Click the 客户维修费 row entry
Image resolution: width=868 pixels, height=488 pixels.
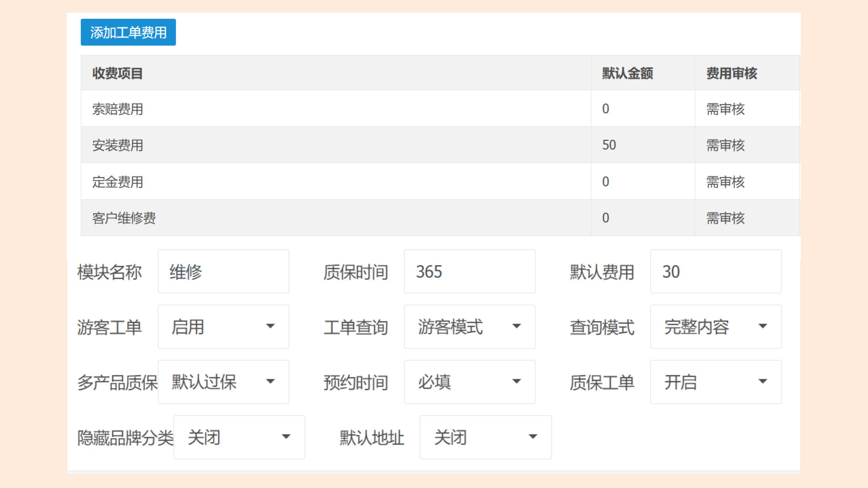(x=124, y=218)
